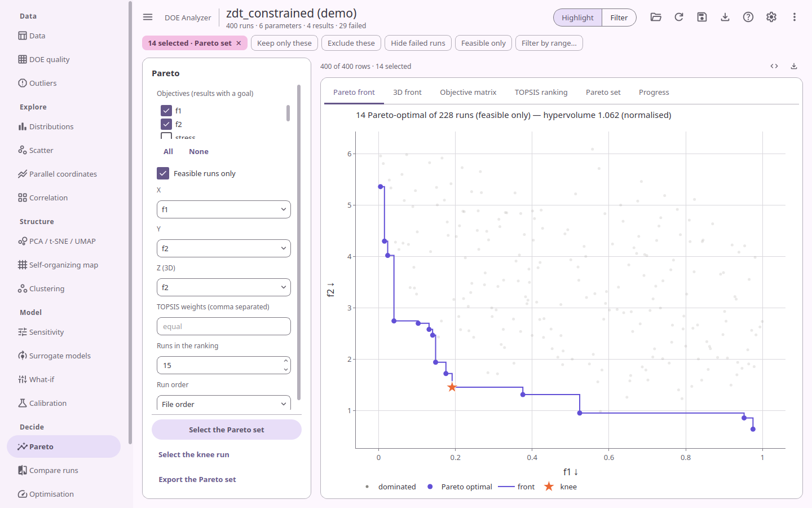The height and width of the screenshot is (508, 812).
Task: Click the header download icon
Action: point(725,17)
